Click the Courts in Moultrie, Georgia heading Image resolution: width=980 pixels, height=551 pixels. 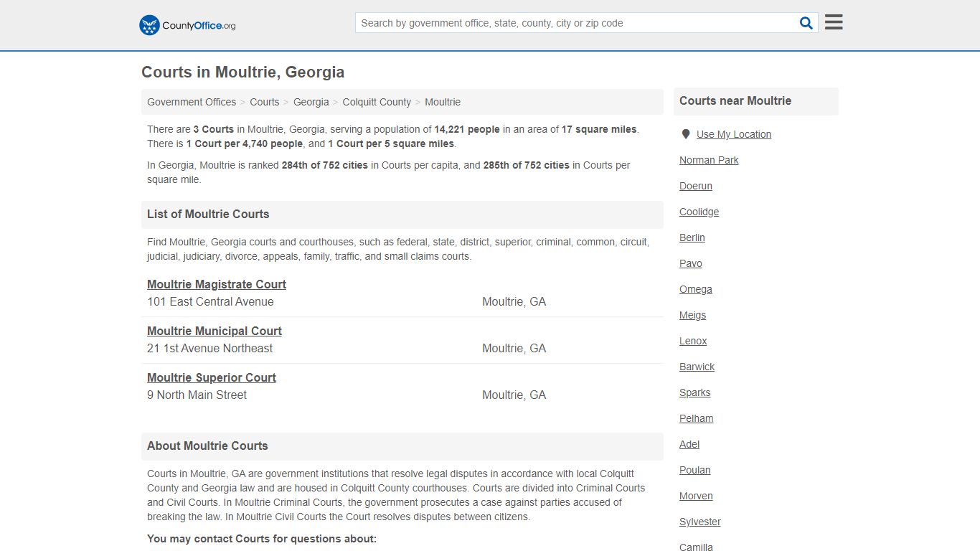[243, 72]
